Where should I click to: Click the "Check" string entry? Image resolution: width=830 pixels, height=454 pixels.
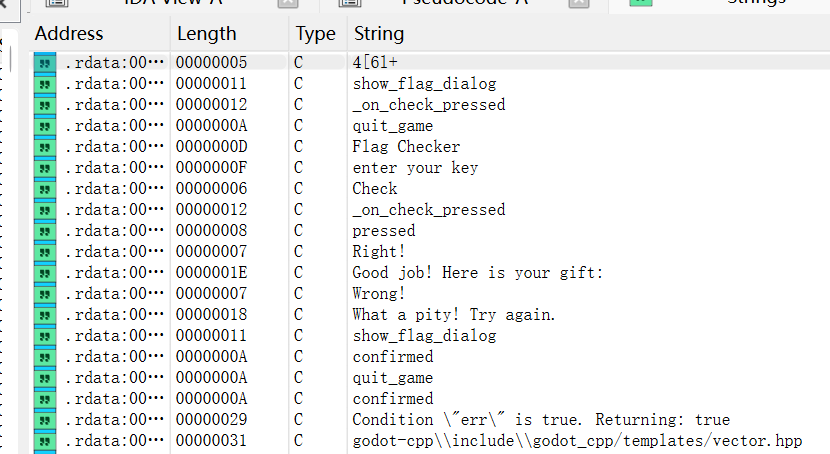click(x=375, y=188)
